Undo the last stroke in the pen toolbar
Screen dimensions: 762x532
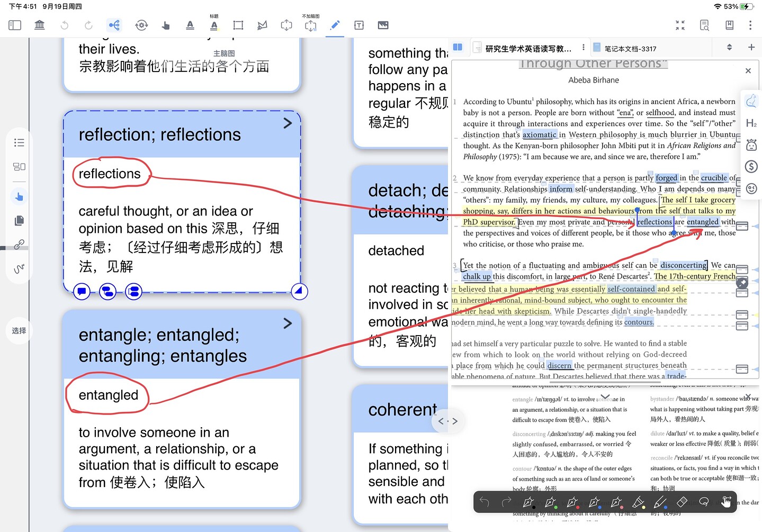coord(484,502)
